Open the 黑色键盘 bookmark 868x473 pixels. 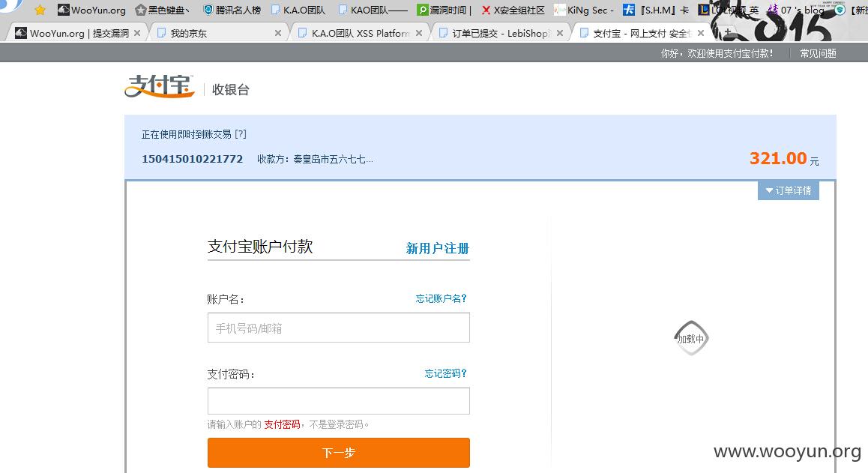162,10
